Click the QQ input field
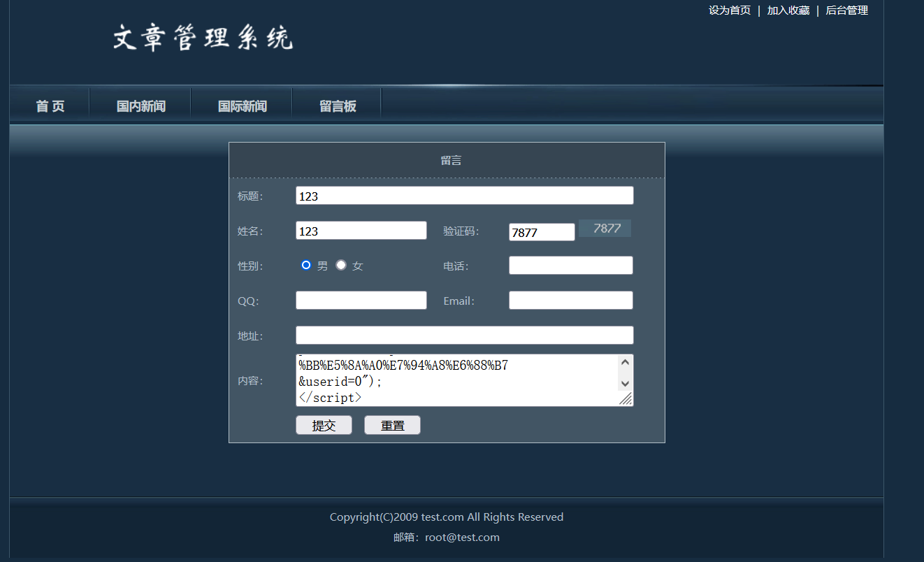Screen dimensions: 924x562 coord(361,301)
